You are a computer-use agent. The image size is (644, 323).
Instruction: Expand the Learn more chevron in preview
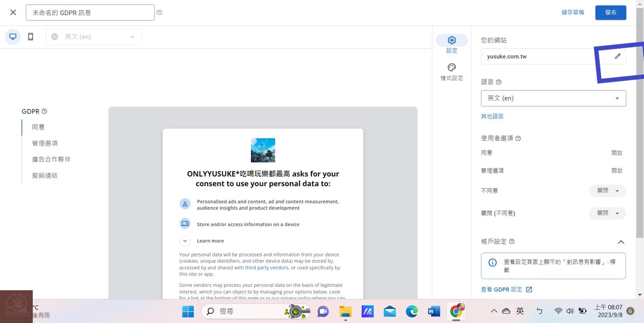click(185, 241)
